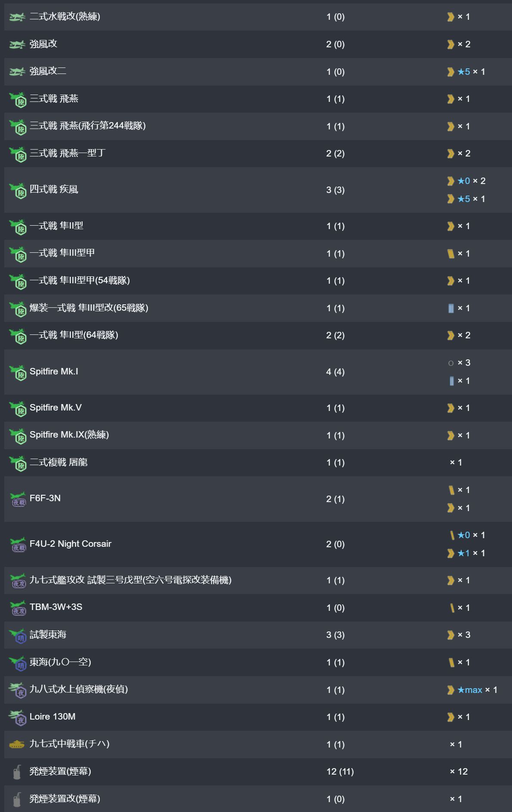
Task: Select the Spitfire Mk.IX(熟練) equipment name
Action: [x=69, y=435]
